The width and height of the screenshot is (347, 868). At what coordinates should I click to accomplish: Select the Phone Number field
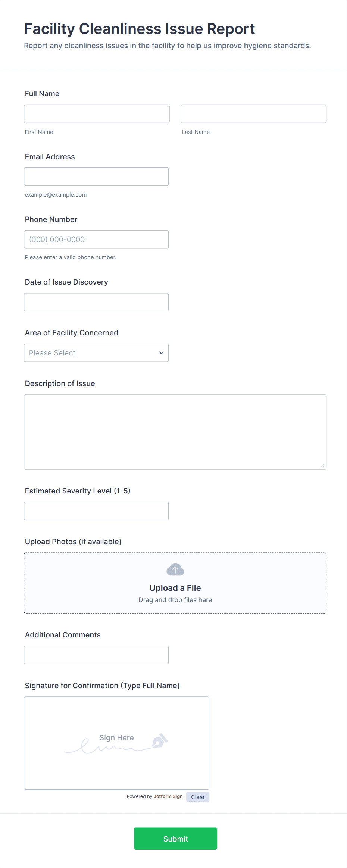[96, 239]
